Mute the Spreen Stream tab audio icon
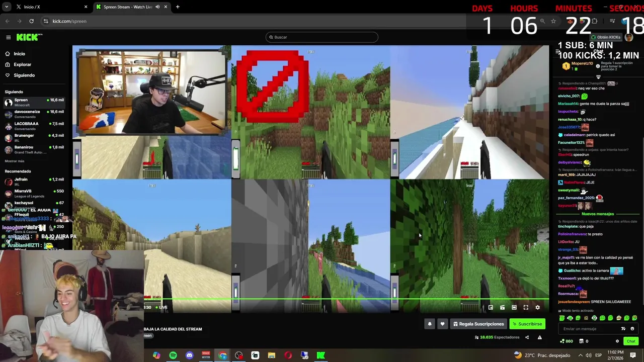The height and width of the screenshot is (362, 644). pyautogui.click(x=157, y=7)
